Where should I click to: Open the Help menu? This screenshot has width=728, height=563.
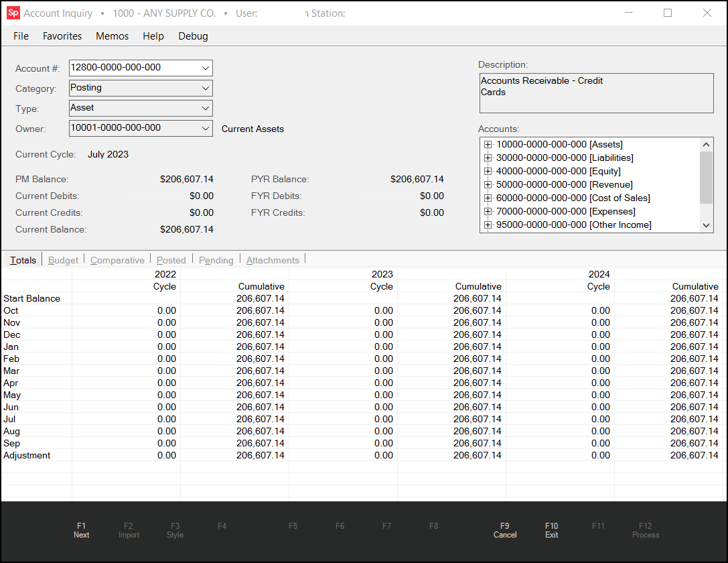pyautogui.click(x=153, y=36)
